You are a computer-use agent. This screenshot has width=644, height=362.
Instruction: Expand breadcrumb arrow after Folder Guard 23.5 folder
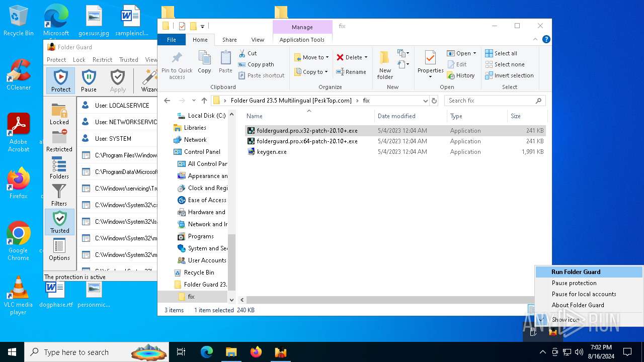tap(358, 101)
